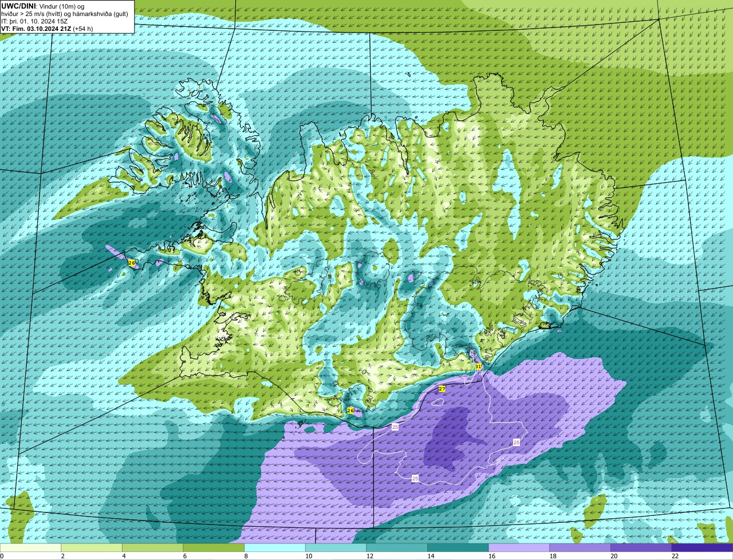Click the legend tick label 16
Viewport: 733px width, 560px height.
click(x=491, y=556)
